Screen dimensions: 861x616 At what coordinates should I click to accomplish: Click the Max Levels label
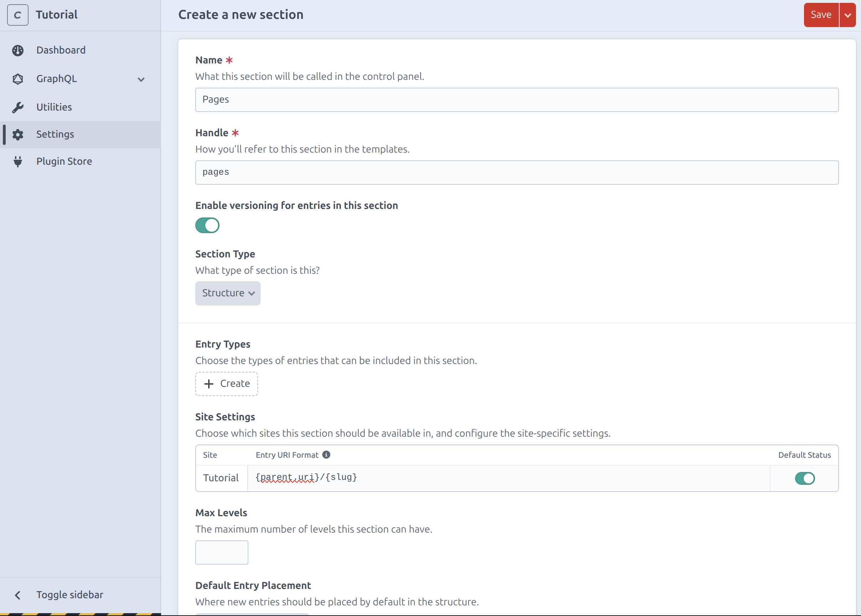point(221,513)
